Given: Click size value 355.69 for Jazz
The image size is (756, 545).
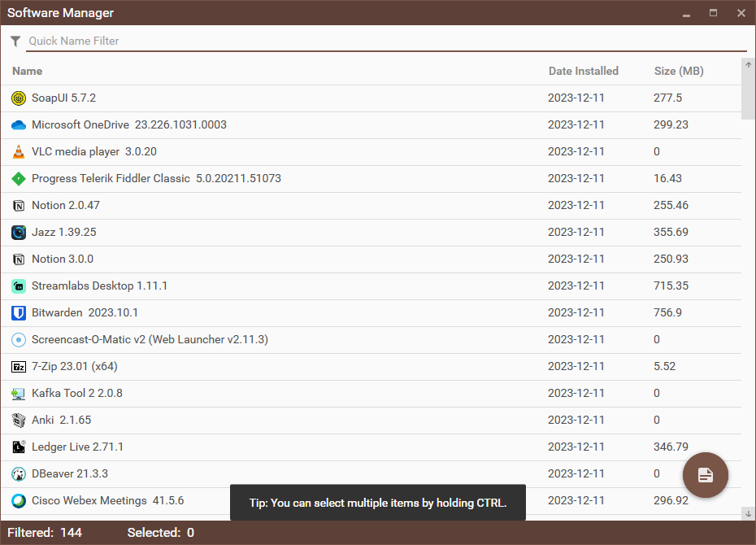Looking at the screenshot, I should [x=671, y=233].
